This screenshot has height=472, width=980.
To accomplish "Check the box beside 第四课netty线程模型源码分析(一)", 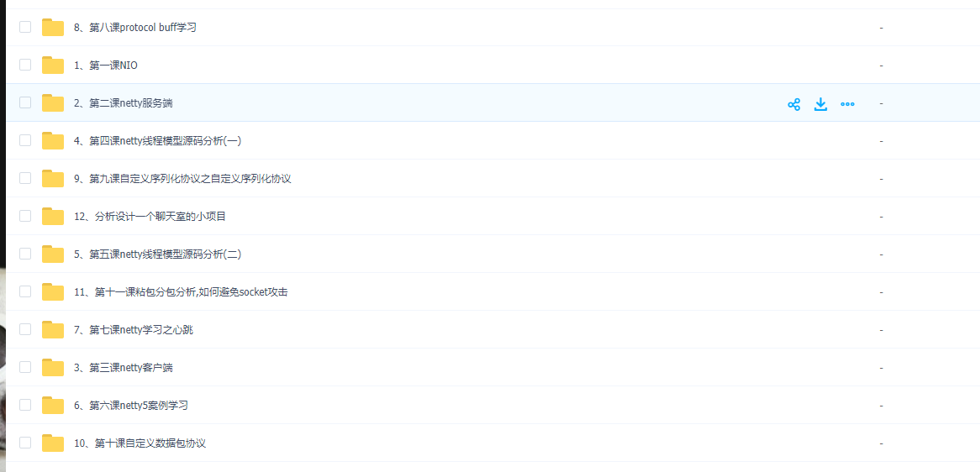I will point(25,140).
